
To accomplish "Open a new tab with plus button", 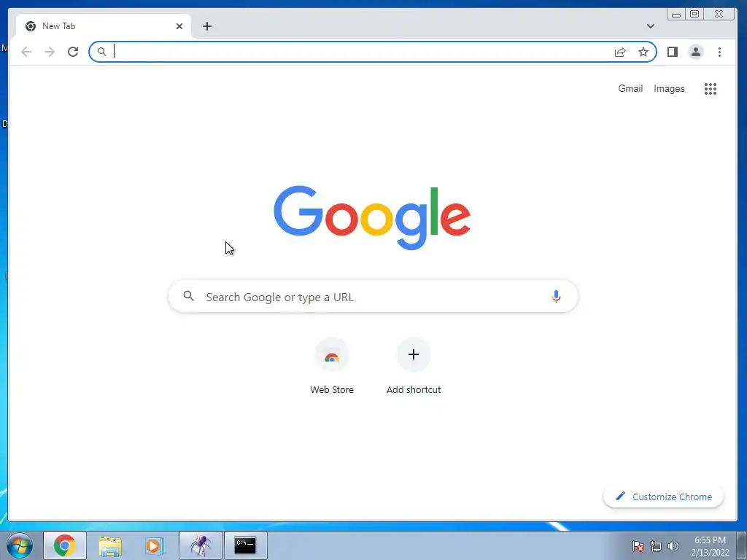I will tap(206, 26).
